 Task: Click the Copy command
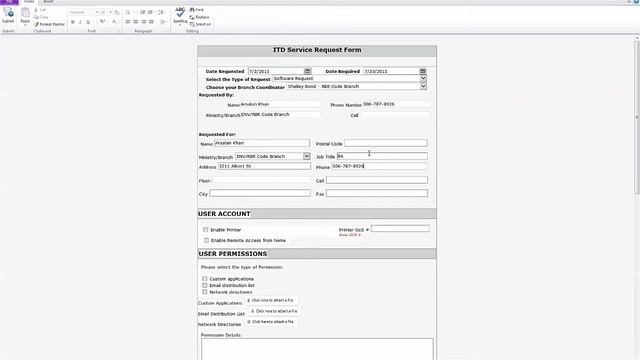pos(41,17)
